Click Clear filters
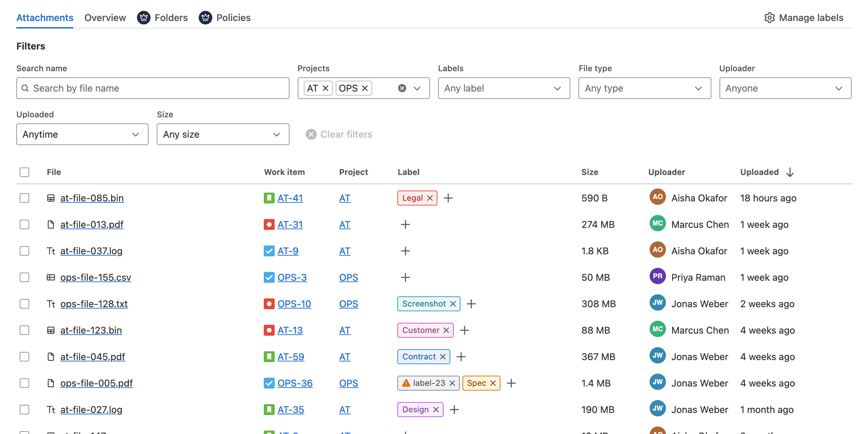The width and height of the screenshot is (868, 434). tap(339, 134)
